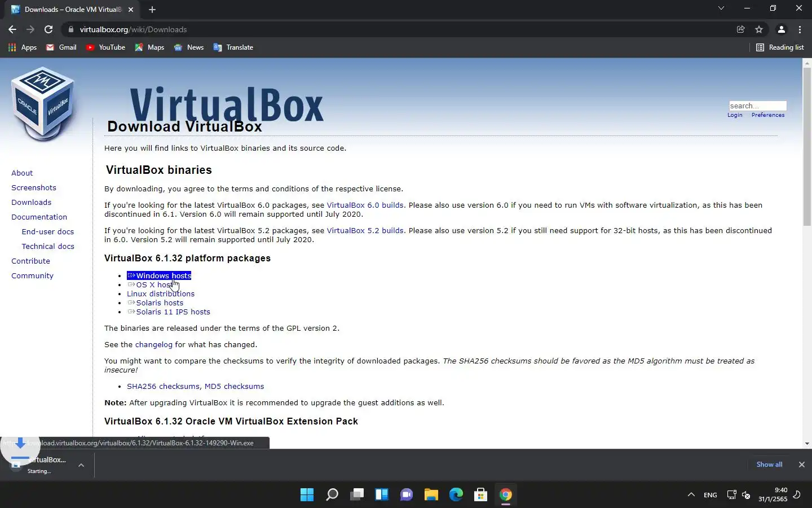Close the Downloads browser tab
812x508 pixels.
pyautogui.click(x=131, y=10)
